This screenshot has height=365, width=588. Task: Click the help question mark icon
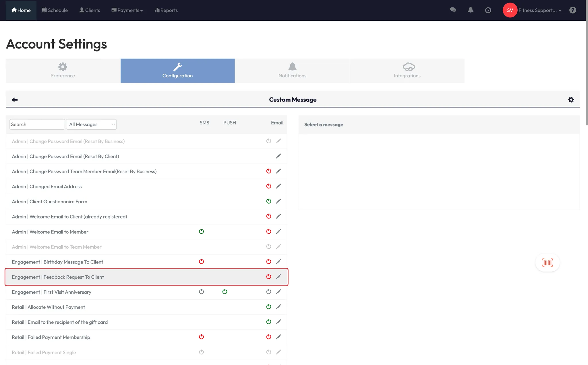point(572,10)
